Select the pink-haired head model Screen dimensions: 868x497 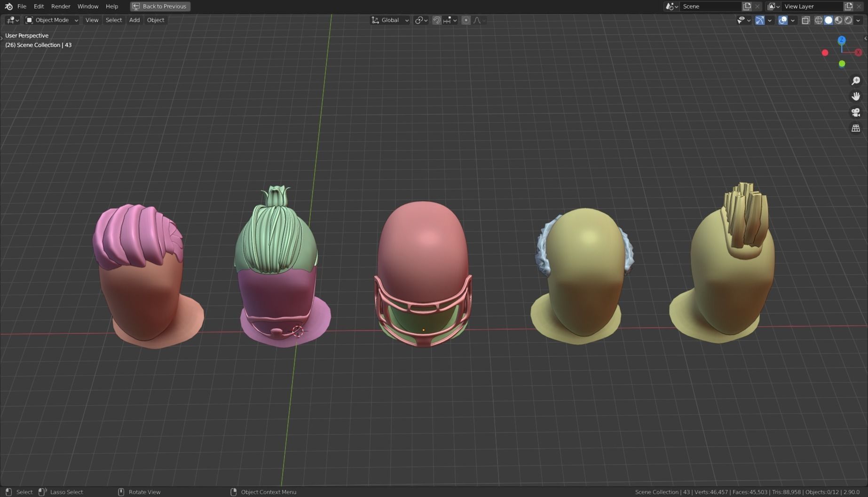click(144, 277)
